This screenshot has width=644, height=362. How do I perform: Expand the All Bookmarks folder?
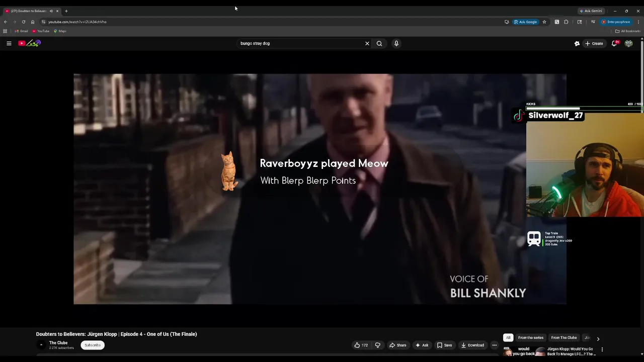coord(627,31)
